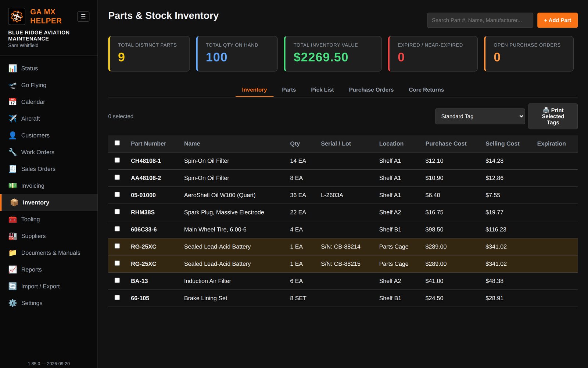Switch to the Core Returns tab
This screenshot has height=368, width=588.
426,90
